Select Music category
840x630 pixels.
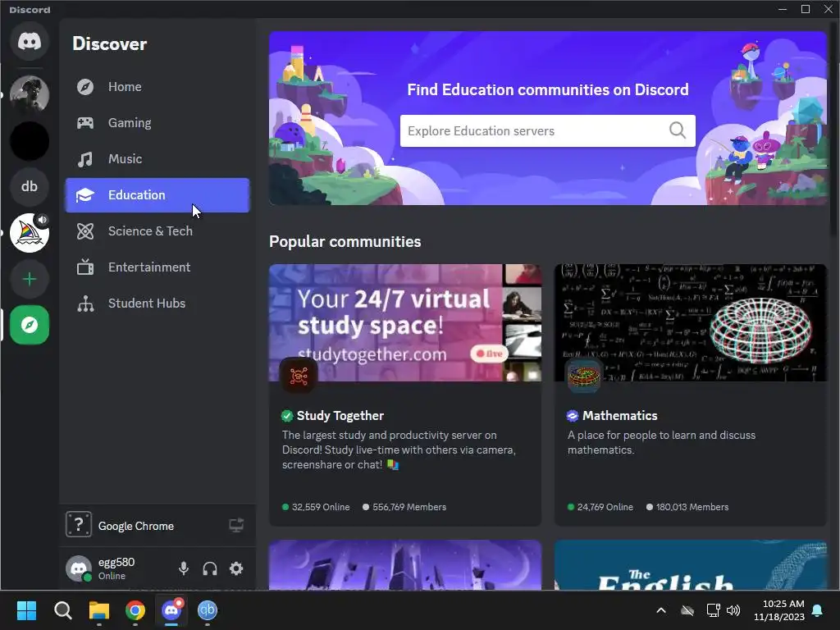pos(157,158)
